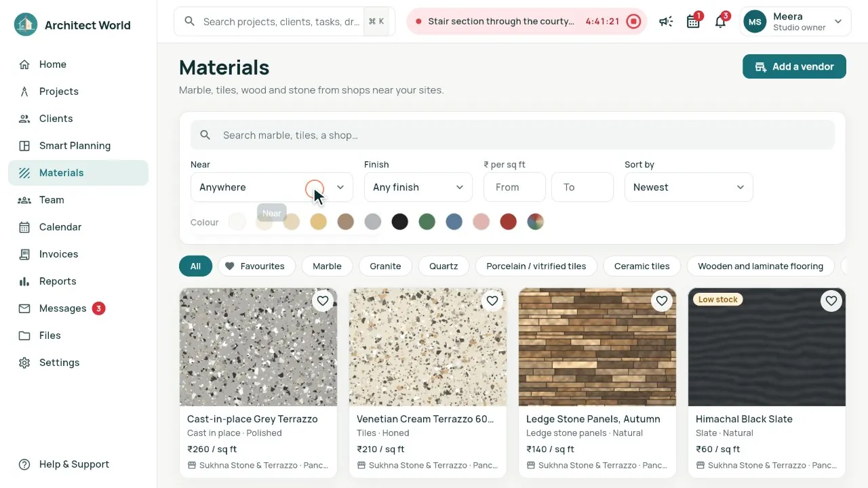Pick the black colour swatch
This screenshot has width=868, height=488.
400,222
